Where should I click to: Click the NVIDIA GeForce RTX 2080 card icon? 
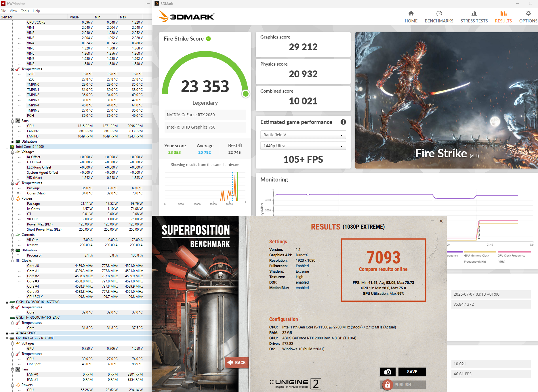coord(12,338)
